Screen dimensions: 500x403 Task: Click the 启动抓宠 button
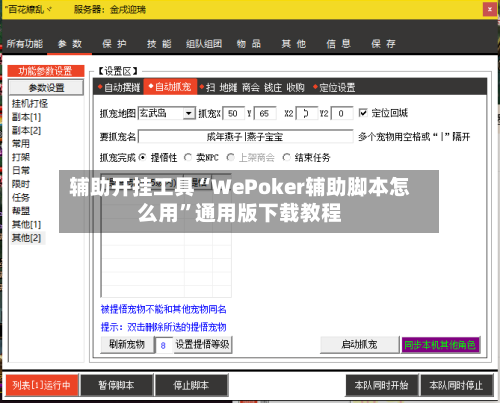coord(359,344)
